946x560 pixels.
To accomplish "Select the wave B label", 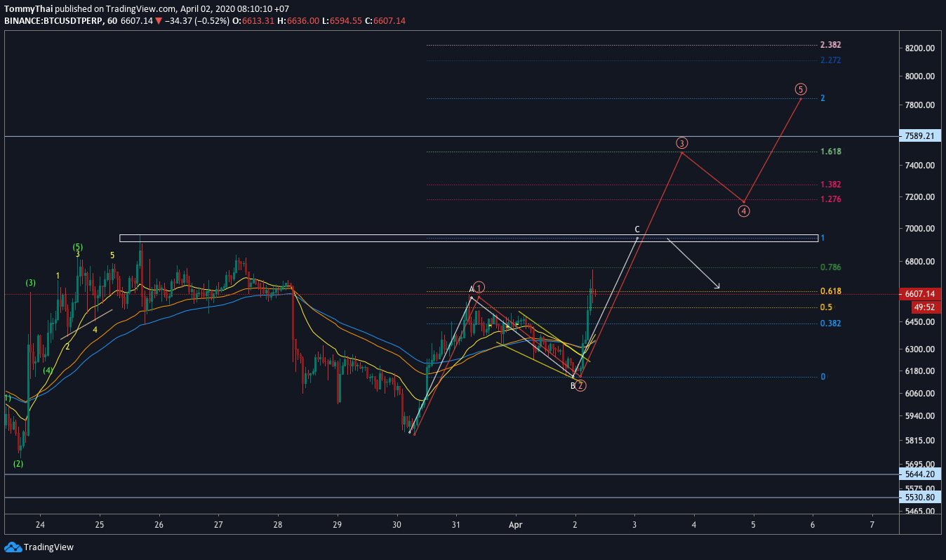I will click(573, 386).
